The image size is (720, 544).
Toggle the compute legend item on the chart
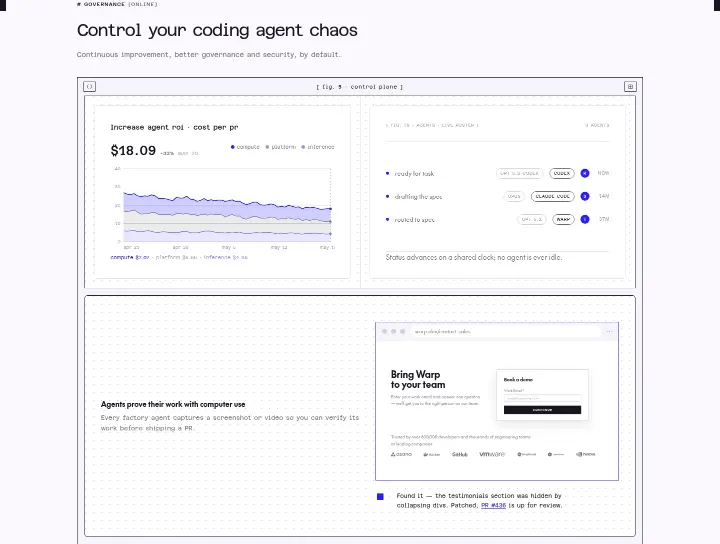245,147
